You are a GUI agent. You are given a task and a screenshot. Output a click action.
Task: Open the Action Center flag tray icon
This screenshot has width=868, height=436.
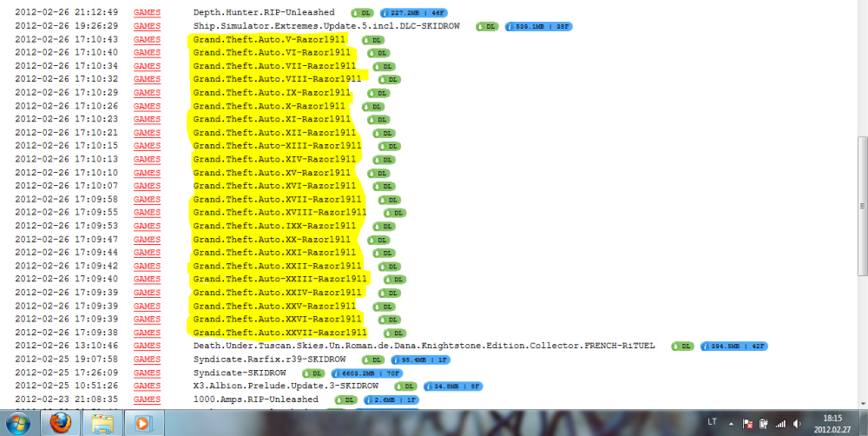pos(747,424)
